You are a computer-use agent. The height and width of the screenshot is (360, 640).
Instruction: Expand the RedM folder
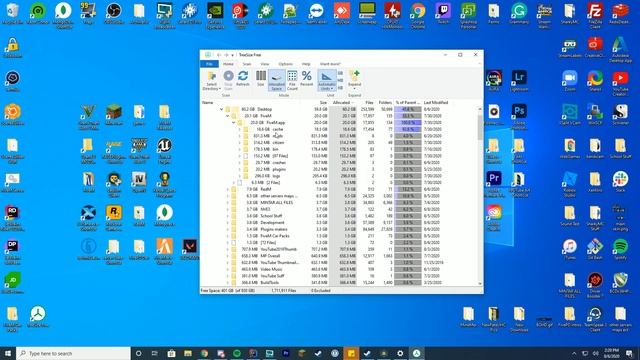coord(228,189)
